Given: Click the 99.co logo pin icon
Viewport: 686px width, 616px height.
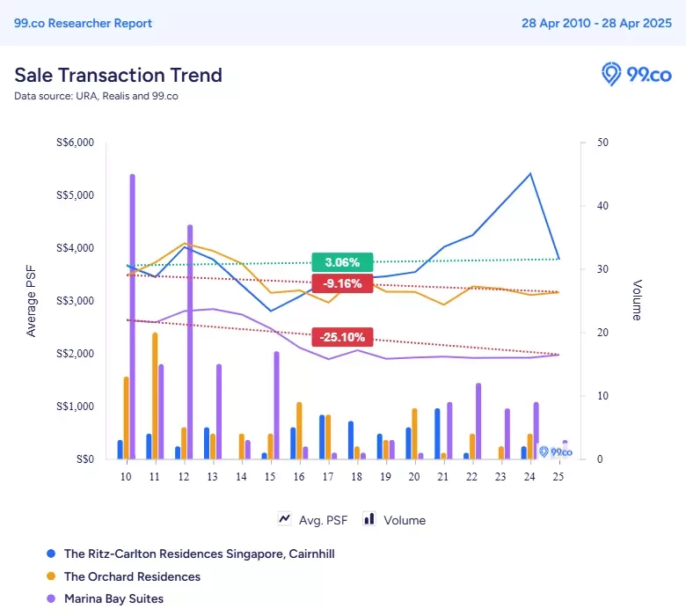Looking at the screenshot, I should pyautogui.click(x=611, y=74).
